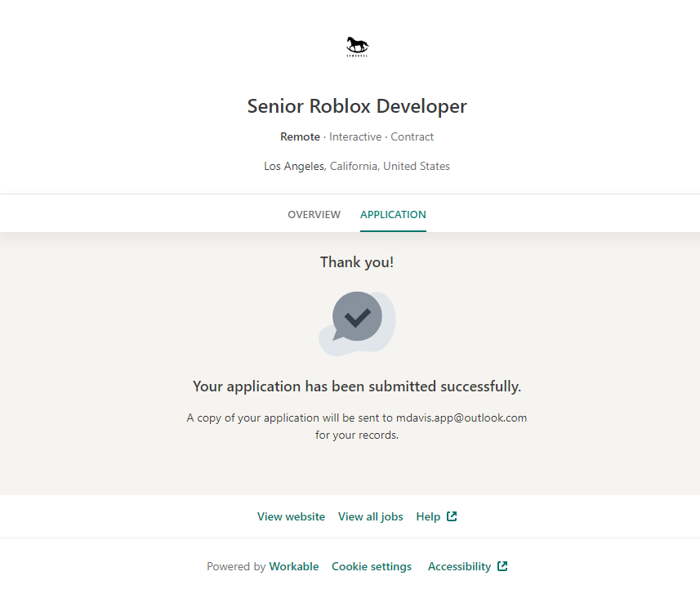700x594 pixels.
Task: Click the Contract employment type label
Action: [412, 136]
